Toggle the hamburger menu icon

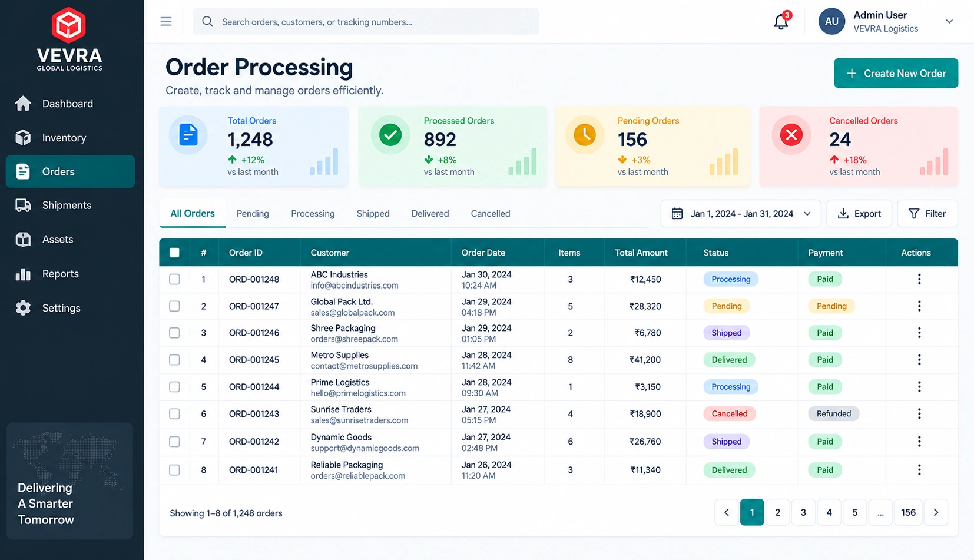166,22
